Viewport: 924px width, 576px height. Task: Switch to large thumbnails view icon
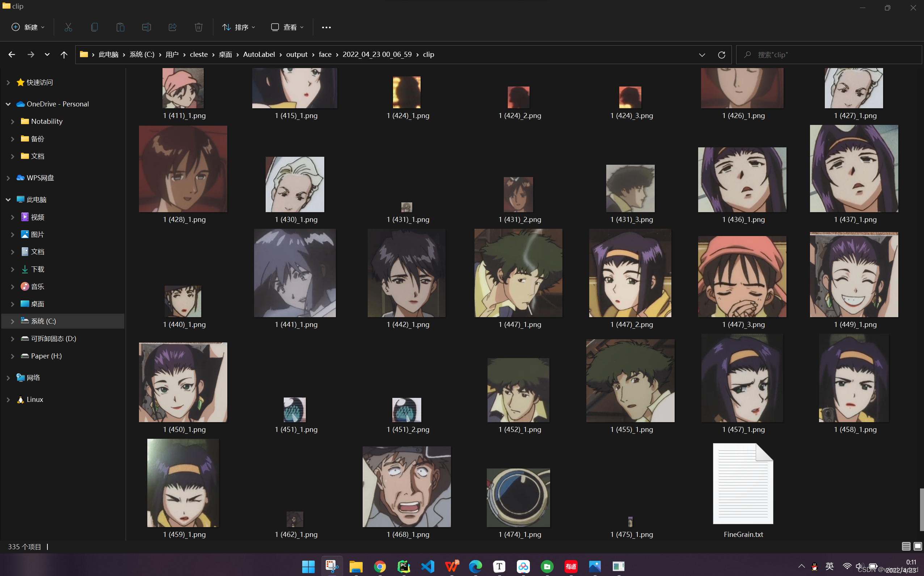917,546
